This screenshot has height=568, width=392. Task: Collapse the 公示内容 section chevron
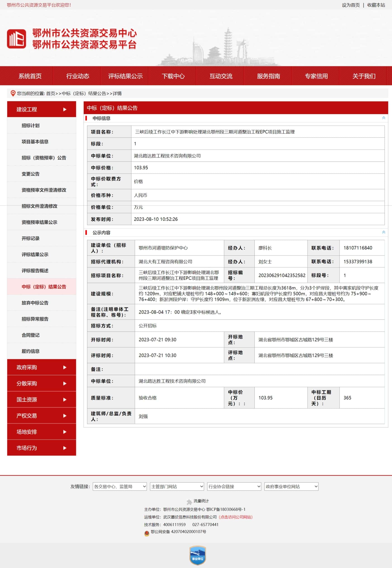[383, 232]
